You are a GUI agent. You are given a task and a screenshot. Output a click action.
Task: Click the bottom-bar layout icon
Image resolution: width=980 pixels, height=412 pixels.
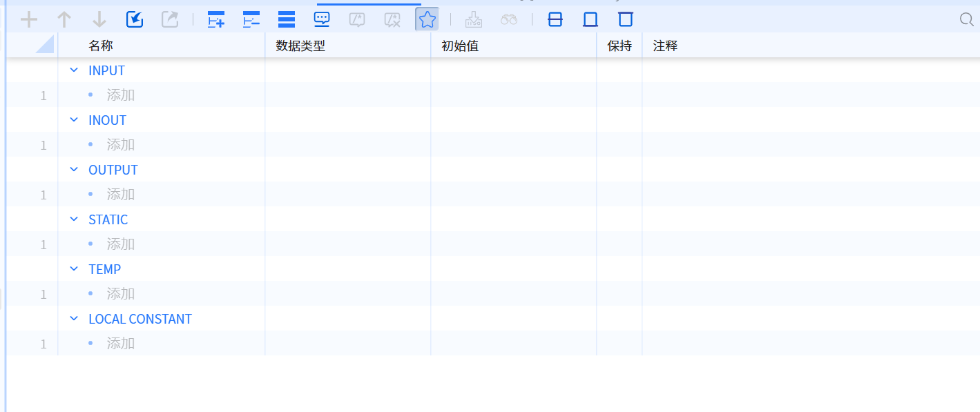(590, 19)
